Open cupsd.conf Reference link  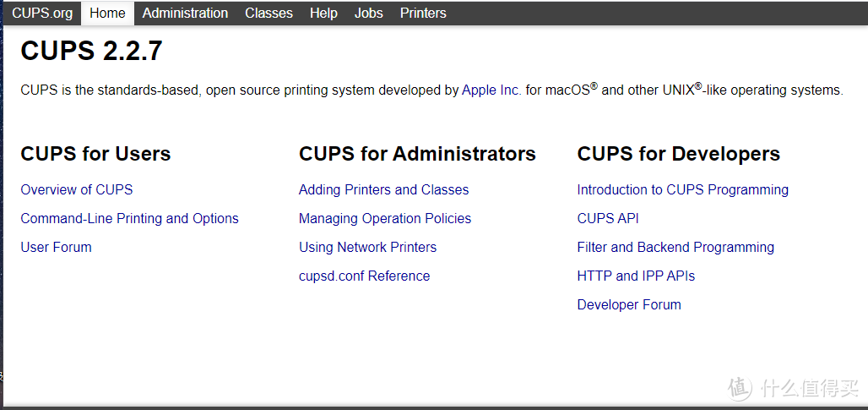click(364, 276)
